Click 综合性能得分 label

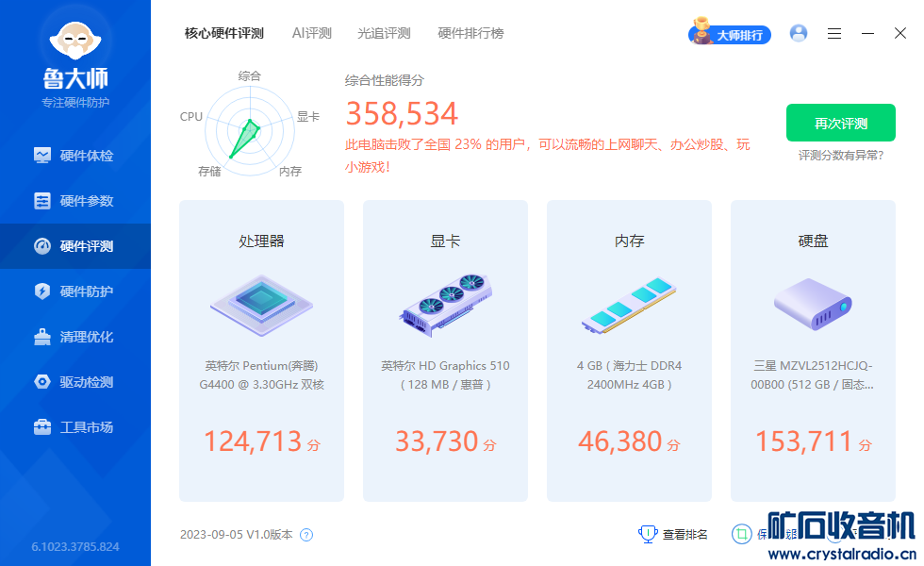click(385, 81)
